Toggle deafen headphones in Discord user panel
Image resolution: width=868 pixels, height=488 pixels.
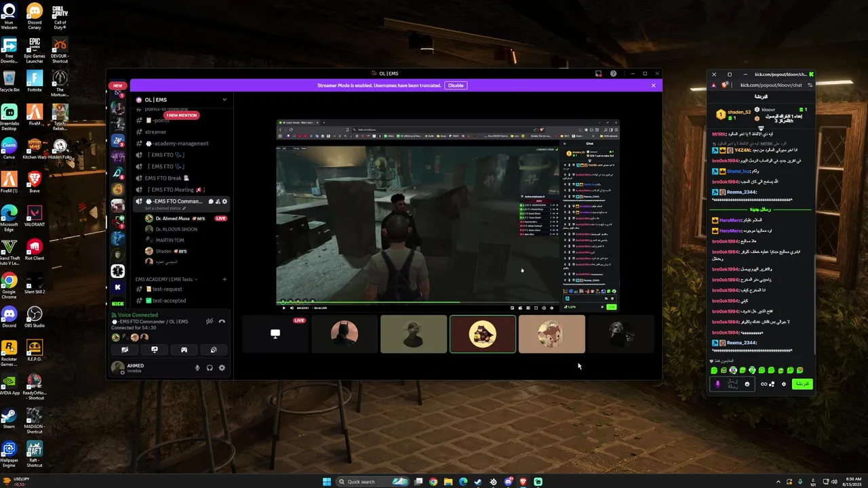[210, 368]
